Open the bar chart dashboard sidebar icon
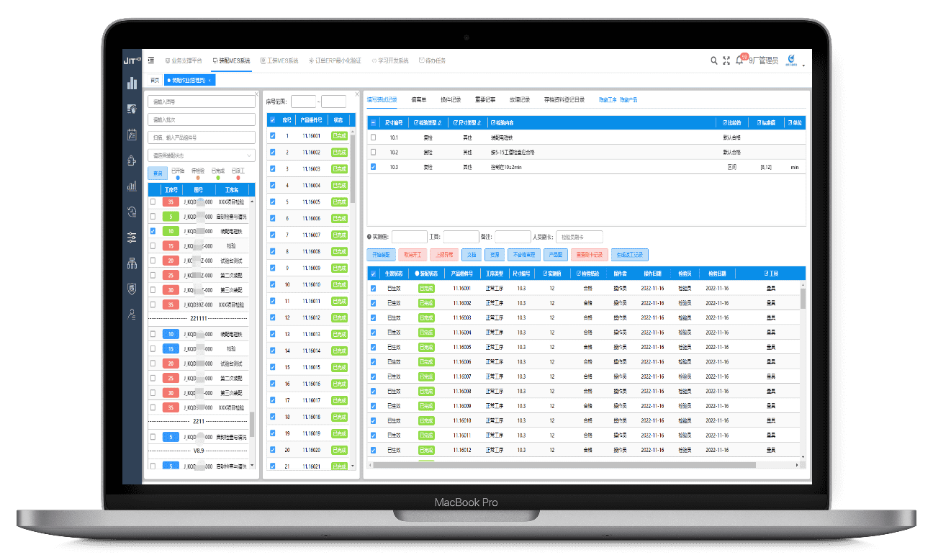 (132, 83)
